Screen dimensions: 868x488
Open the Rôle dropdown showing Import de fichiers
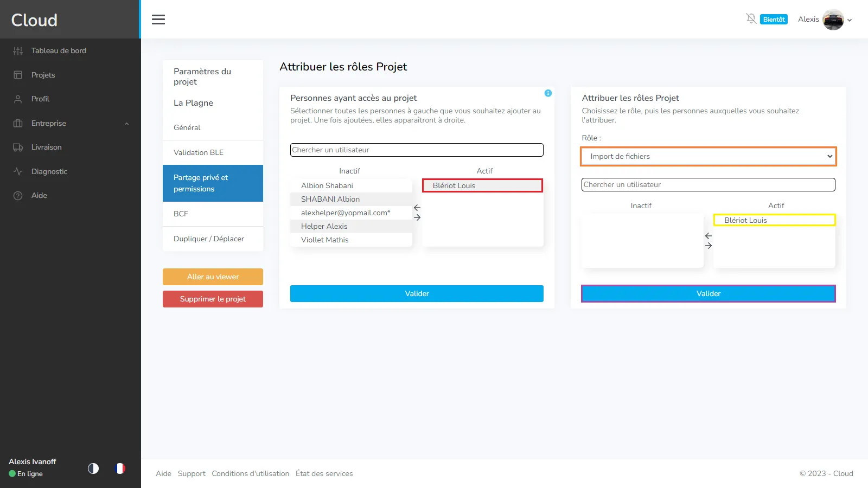(708, 156)
